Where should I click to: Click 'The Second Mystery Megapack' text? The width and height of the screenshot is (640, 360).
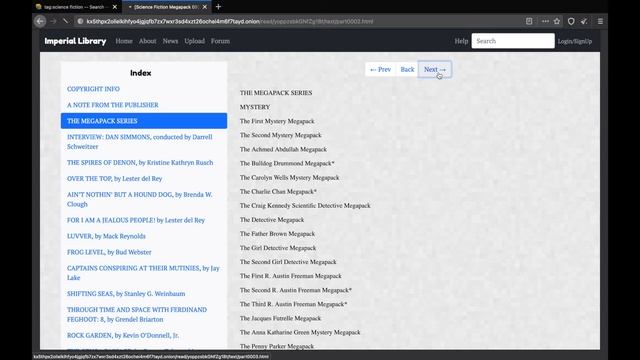(280, 135)
